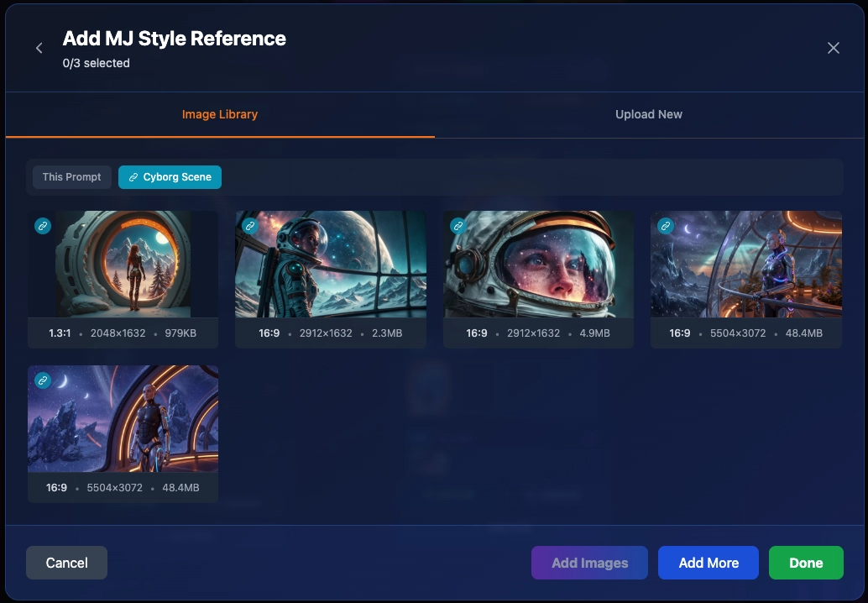Click the Add Images button
Viewport: 868px width, 603px height.
point(589,563)
